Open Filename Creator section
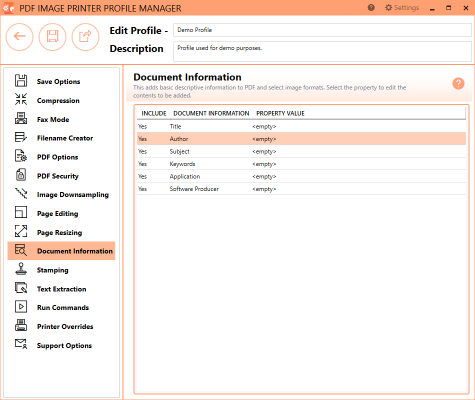This screenshot has width=475, height=400. click(65, 138)
